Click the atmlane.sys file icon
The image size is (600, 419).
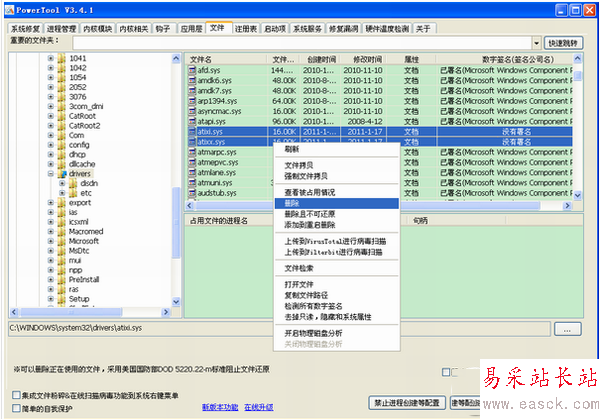coord(192,173)
